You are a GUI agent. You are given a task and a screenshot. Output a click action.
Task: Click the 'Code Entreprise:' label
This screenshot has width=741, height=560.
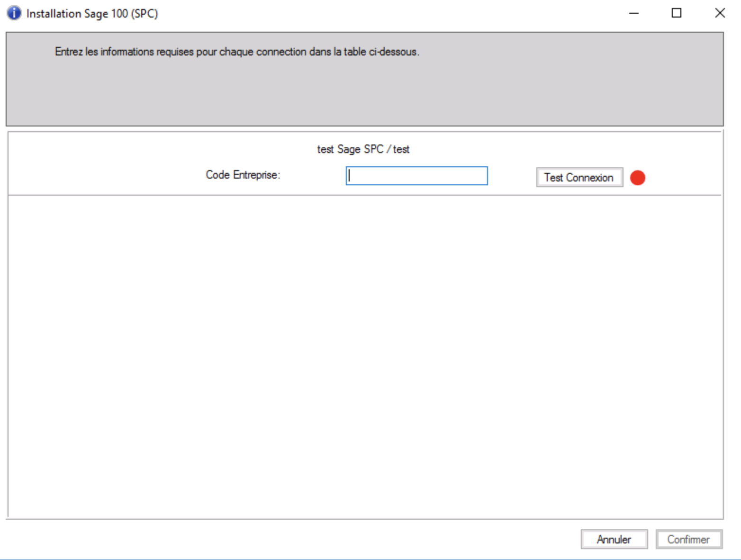coord(243,175)
